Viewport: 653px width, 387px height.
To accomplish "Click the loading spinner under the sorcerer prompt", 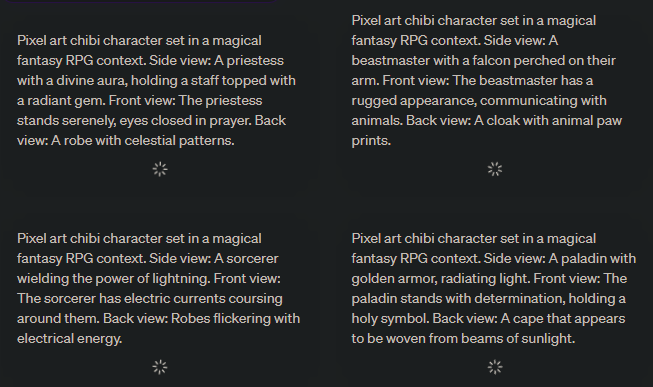I will click(160, 367).
